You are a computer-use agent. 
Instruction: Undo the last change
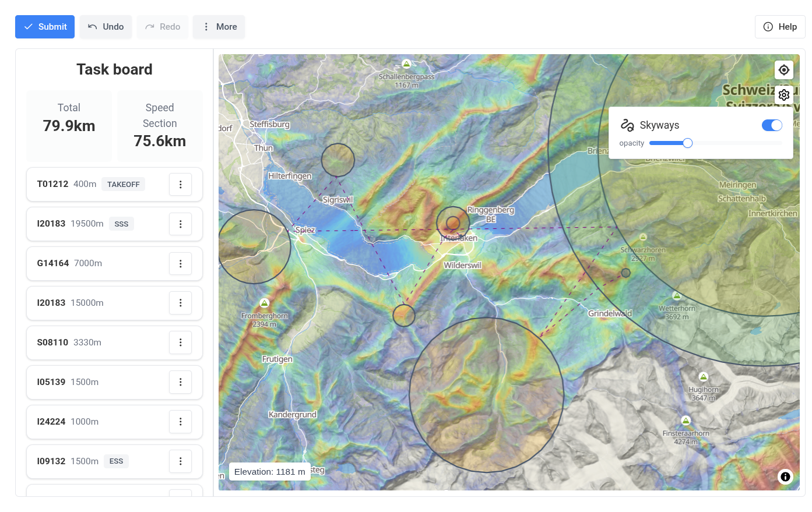point(106,27)
